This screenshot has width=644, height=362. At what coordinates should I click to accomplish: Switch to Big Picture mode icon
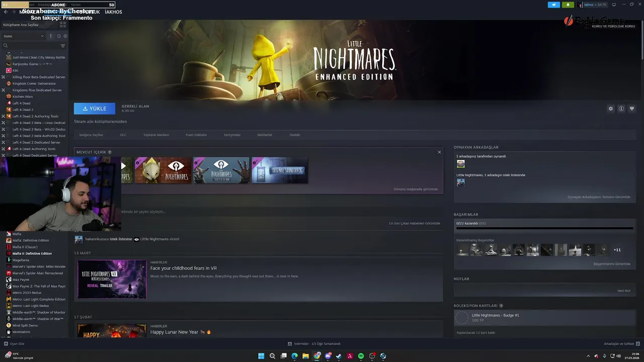pos(614,5)
